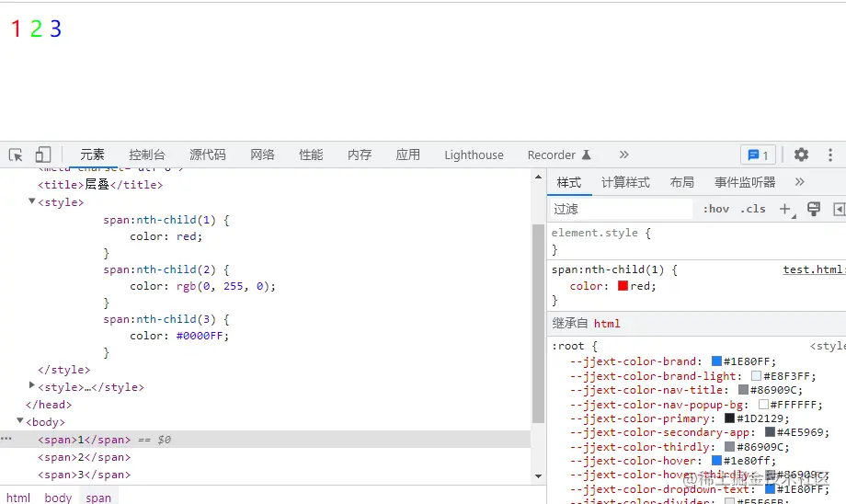Open the 应用 panel tab
This screenshot has height=504, width=846.
[408, 155]
